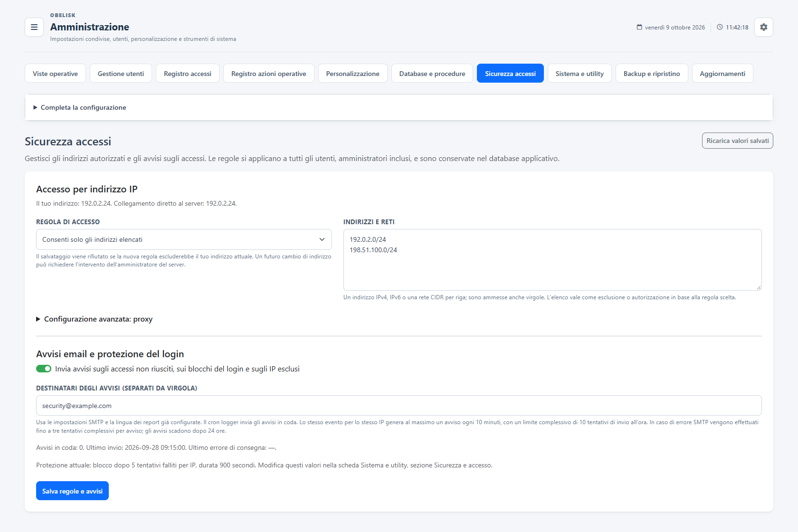Switch to Database e procedure tab
The width and height of the screenshot is (798, 532).
432,74
